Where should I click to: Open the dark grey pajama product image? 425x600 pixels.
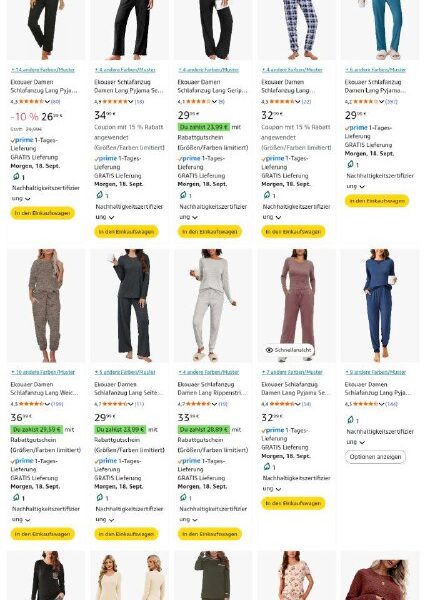130,305
